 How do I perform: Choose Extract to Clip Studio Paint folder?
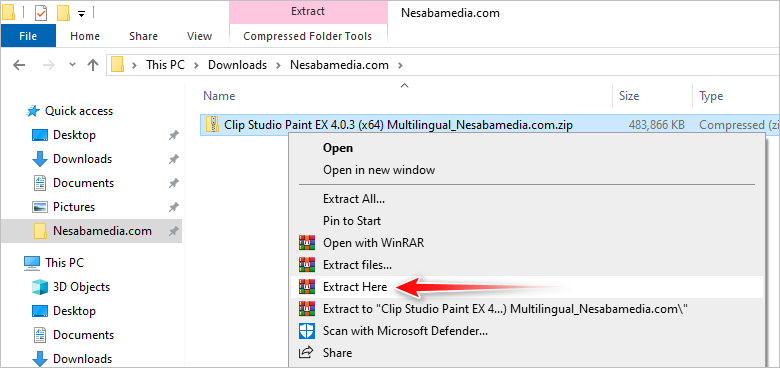point(527,309)
